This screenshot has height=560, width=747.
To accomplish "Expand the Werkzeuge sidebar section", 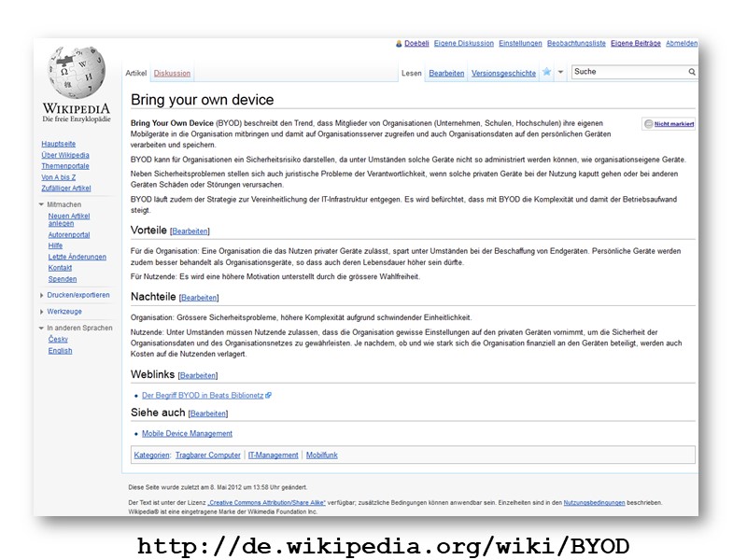I will 42,312.
